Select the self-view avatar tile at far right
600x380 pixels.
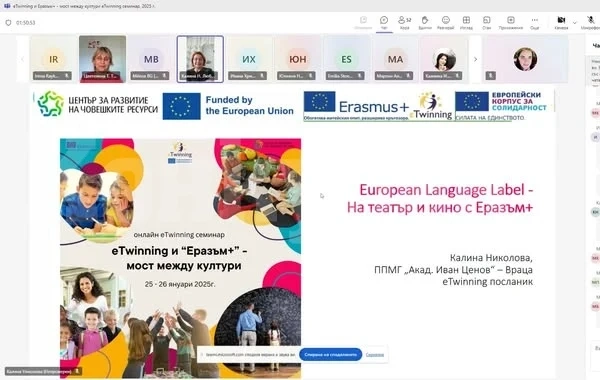[x=525, y=59]
